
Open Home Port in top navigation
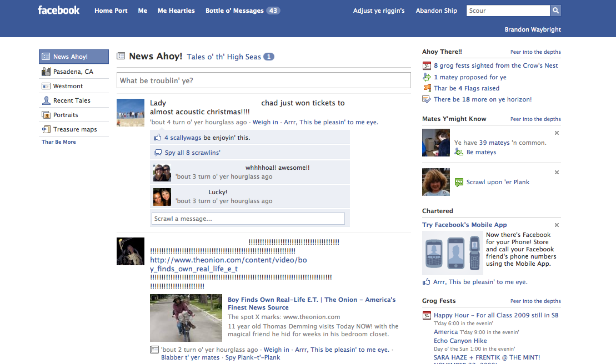(111, 11)
